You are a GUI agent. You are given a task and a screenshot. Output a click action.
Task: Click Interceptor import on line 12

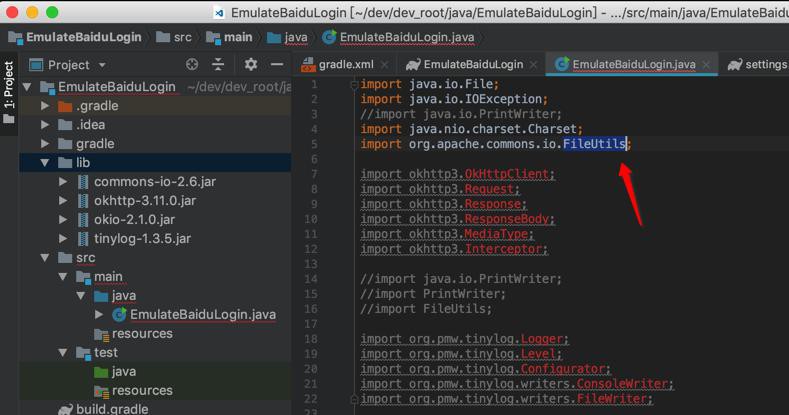click(x=503, y=249)
